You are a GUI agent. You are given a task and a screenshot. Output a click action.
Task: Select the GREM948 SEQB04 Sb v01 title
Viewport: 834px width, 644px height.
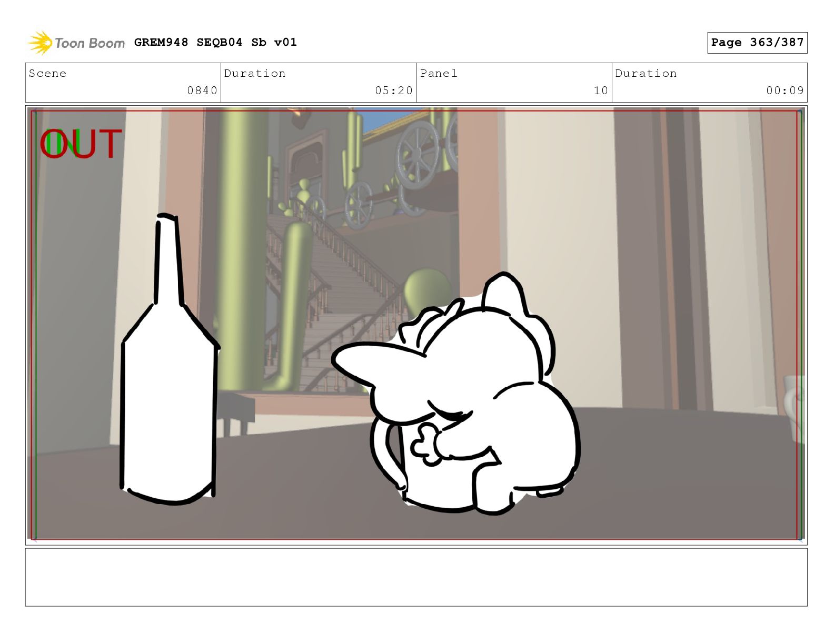pos(215,42)
